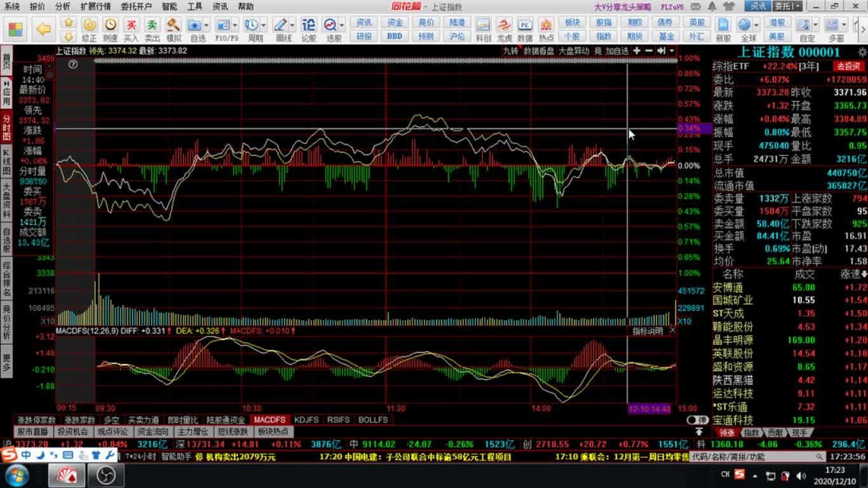The height and width of the screenshot is (488, 868).
Task: Open the 自定 custom layout icon
Action: [x=805, y=25]
